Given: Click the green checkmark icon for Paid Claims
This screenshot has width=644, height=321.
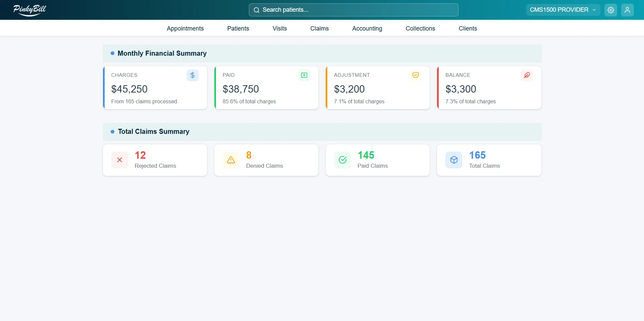Looking at the screenshot, I should pos(342,160).
